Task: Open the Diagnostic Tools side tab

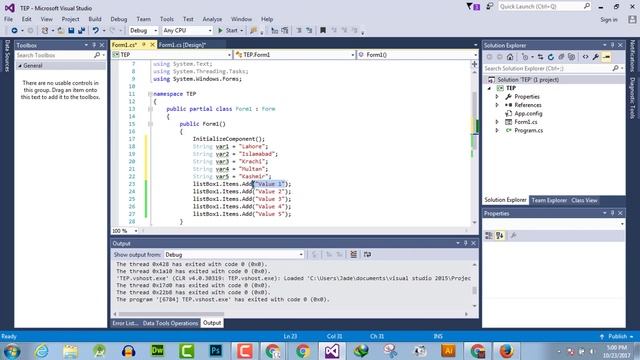Action: (633, 98)
